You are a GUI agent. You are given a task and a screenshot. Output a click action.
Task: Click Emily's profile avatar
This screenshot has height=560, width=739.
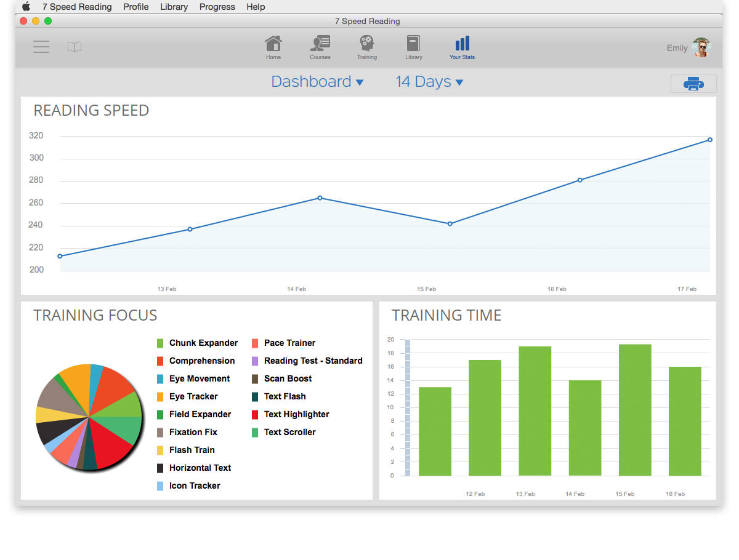click(701, 47)
